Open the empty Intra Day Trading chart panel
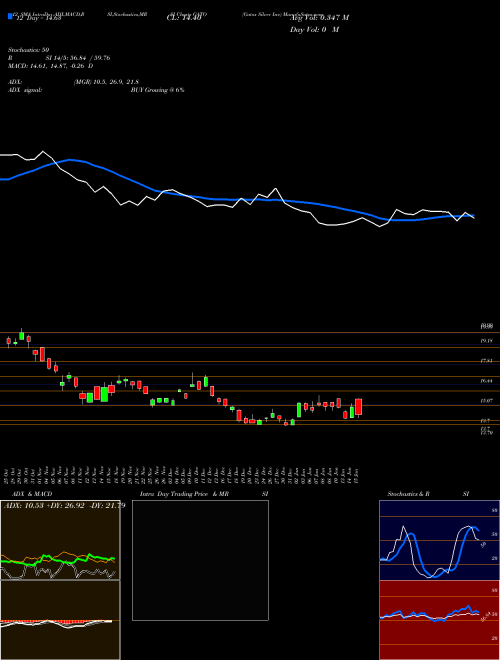Viewport: 500px width, 660px height. (x=200, y=560)
